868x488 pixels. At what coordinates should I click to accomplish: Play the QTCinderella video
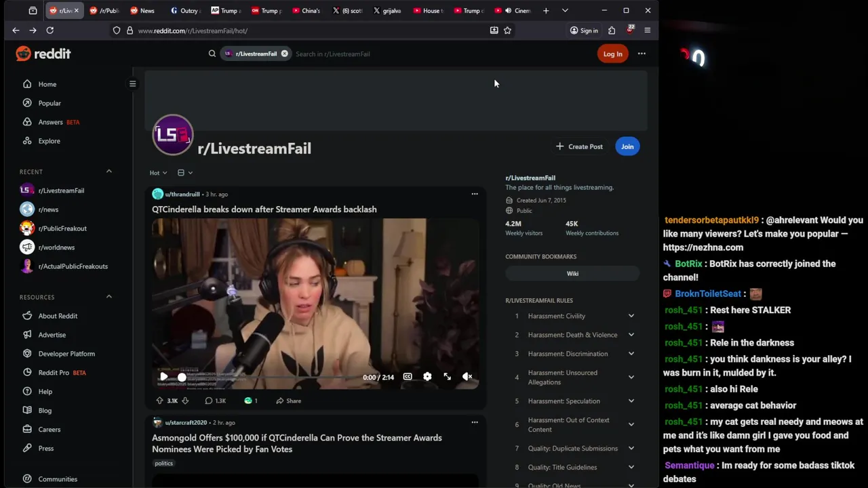[163, 377]
